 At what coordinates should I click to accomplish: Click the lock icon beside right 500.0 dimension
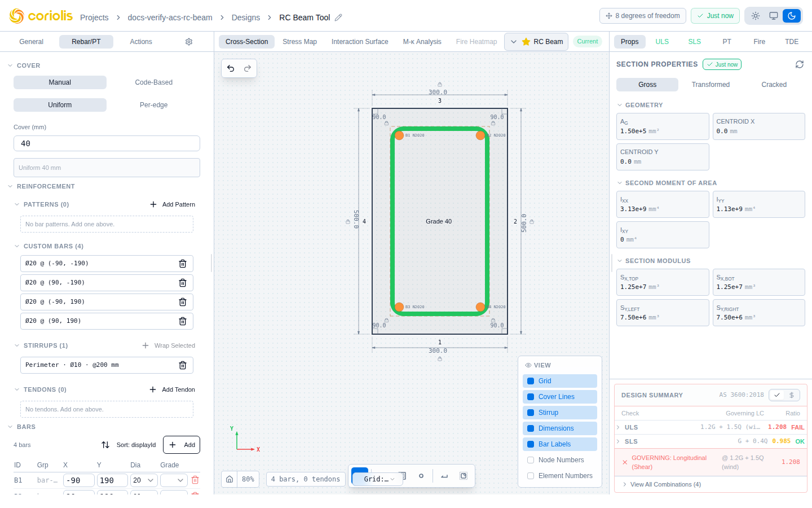coord(532,222)
